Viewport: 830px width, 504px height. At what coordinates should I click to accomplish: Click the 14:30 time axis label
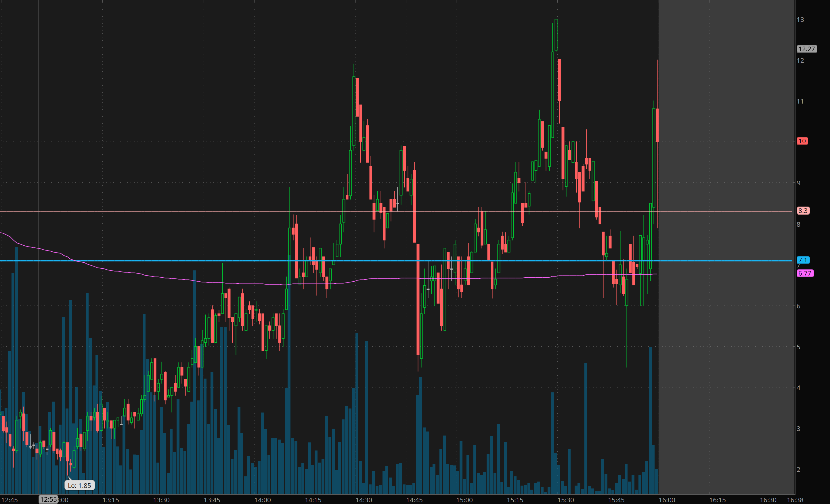click(x=364, y=500)
